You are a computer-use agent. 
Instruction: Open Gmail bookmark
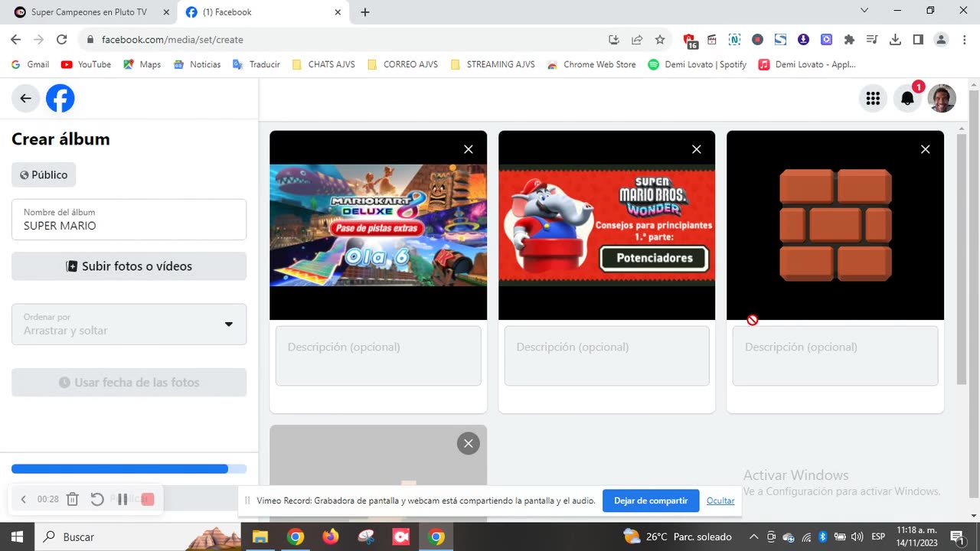(x=30, y=64)
